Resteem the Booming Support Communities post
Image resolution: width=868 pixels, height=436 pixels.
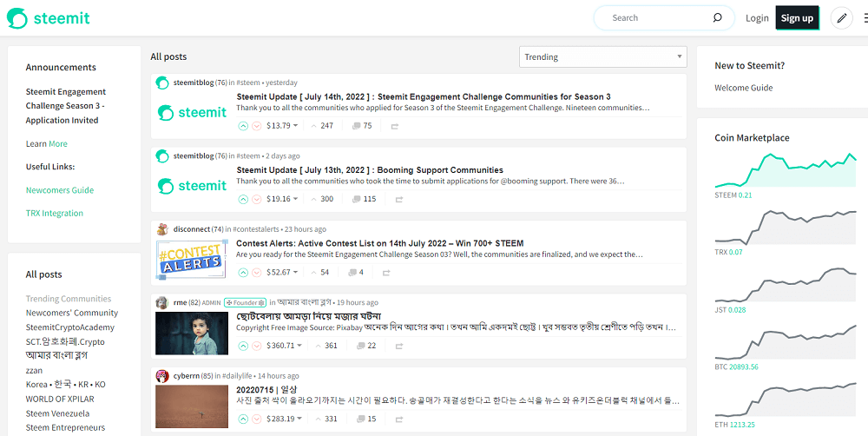[398, 200]
